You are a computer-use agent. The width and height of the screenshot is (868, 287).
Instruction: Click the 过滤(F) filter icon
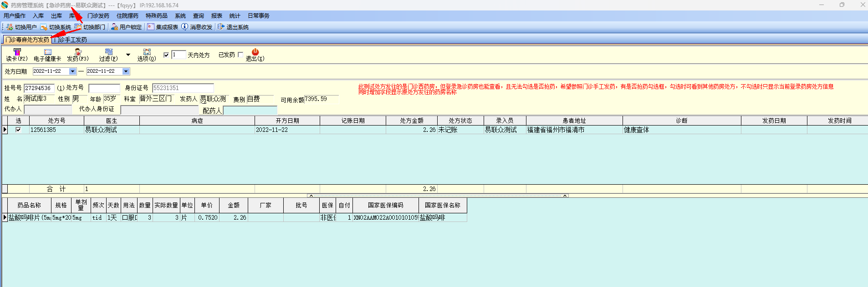(108, 52)
